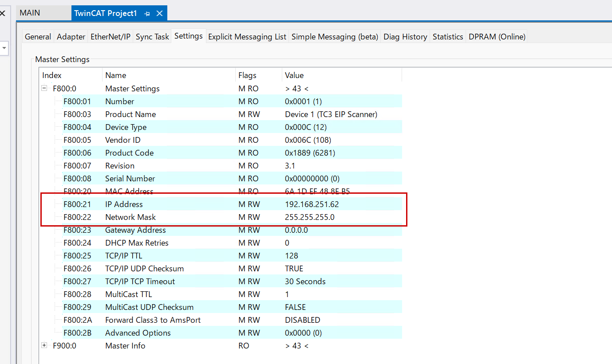
Task: Switch to the MAIN document tab
Action: 30,13
